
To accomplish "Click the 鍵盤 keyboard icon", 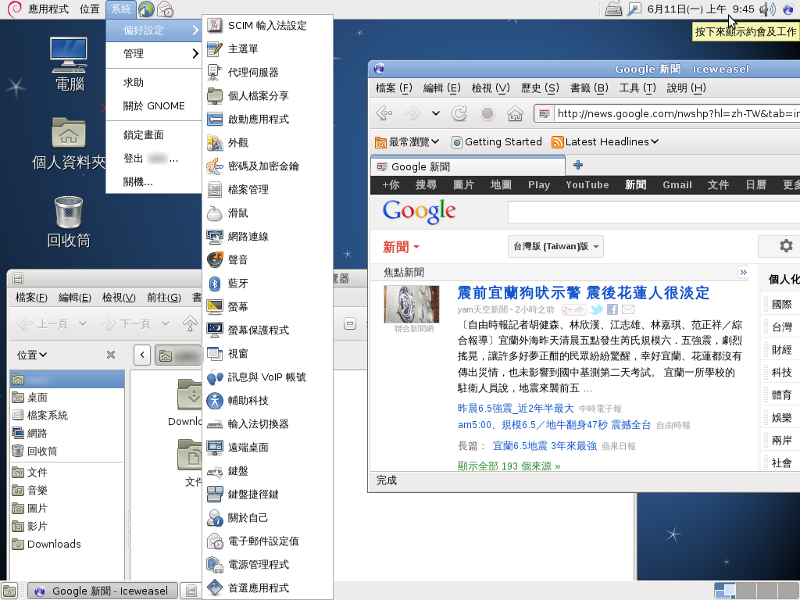I will 215,471.
